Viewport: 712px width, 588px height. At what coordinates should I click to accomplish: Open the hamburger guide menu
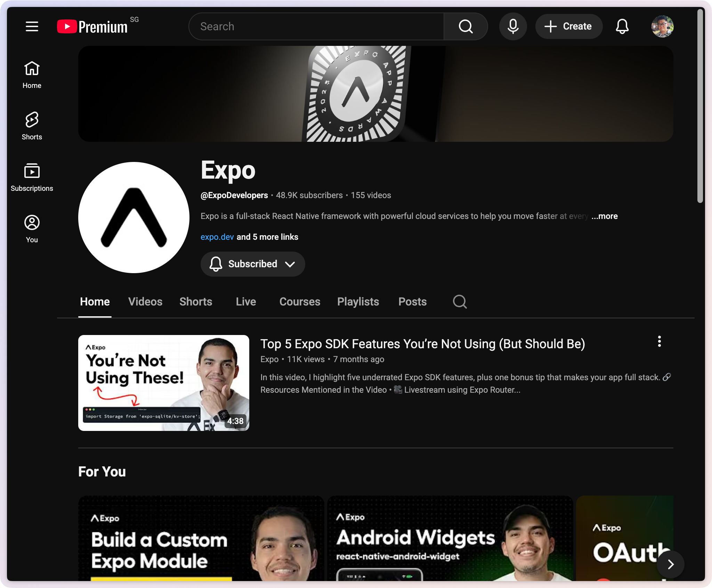click(x=32, y=26)
